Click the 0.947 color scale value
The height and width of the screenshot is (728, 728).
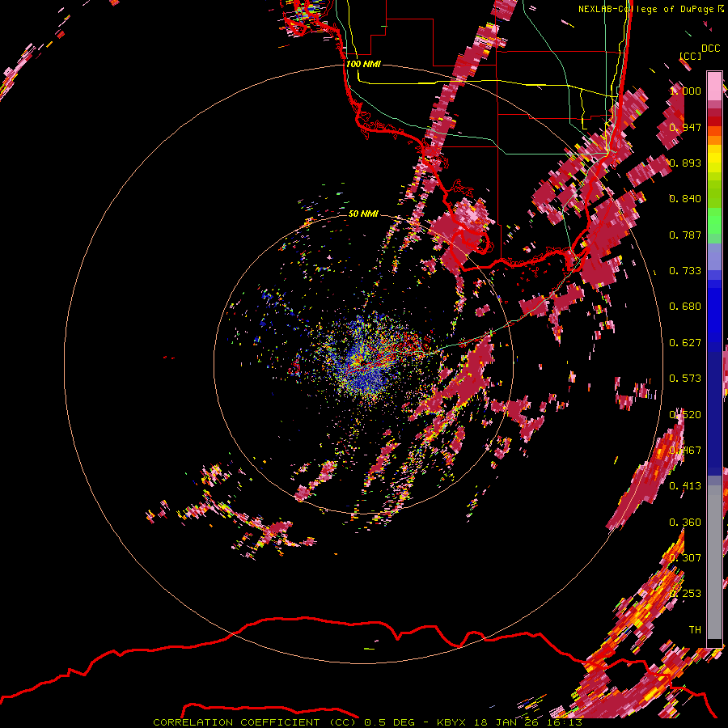(x=685, y=127)
